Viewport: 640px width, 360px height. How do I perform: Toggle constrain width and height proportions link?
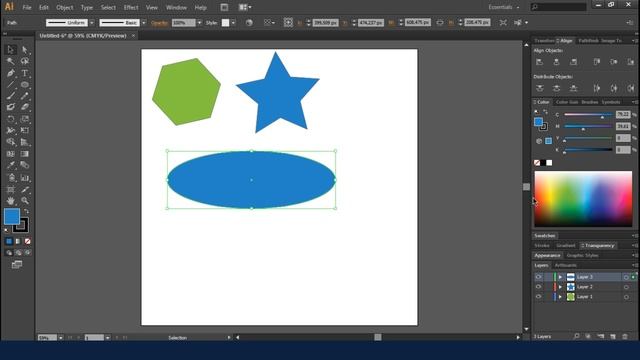[440, 23]
